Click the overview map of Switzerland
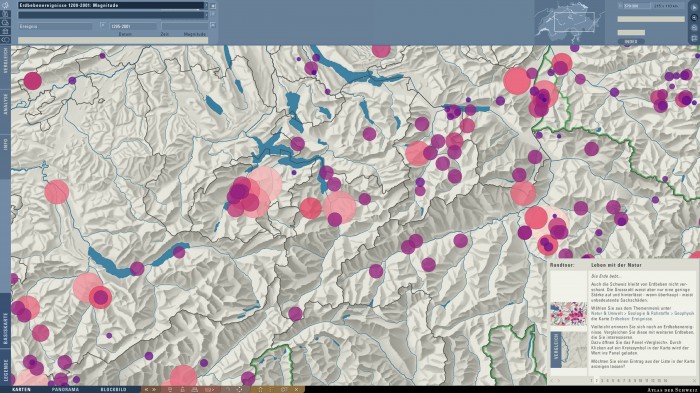 [x=569, y=21]
